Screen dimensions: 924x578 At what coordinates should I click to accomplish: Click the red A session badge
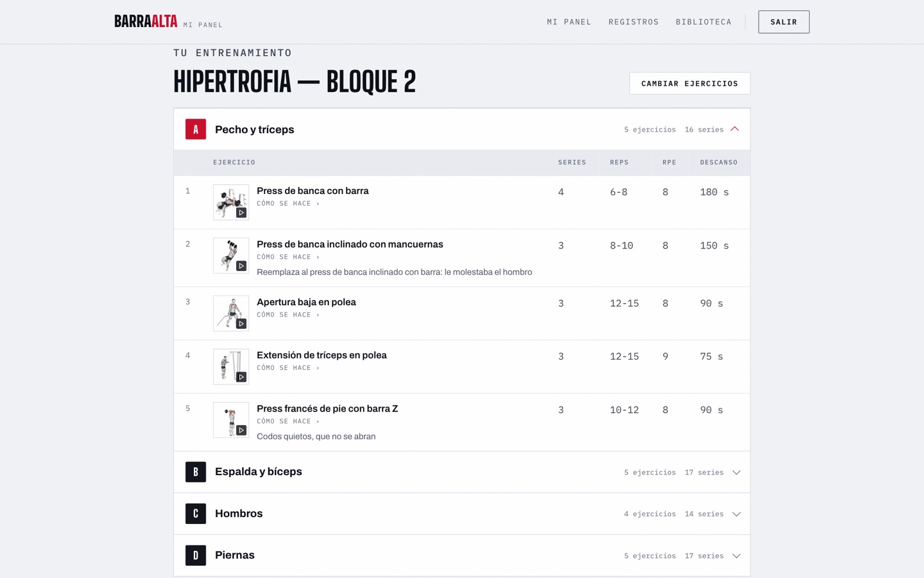tap(196, 129)
